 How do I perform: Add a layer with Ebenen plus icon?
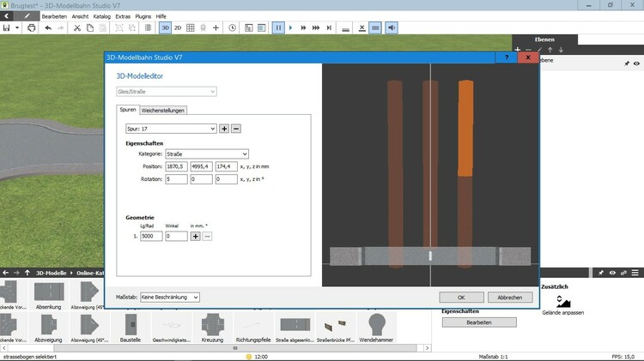[518, 50]
